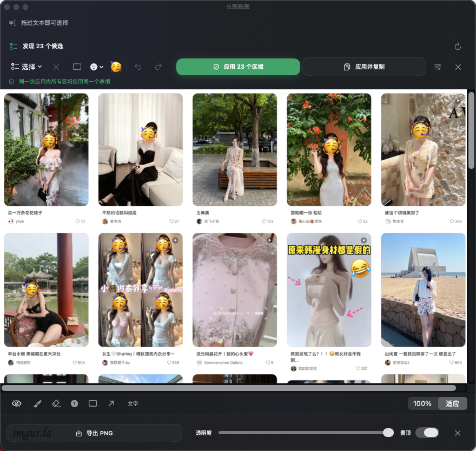Select the eraser tool
Image resolution: width=476 pixels, height=451 pixels.
click(x=56, y=403)
